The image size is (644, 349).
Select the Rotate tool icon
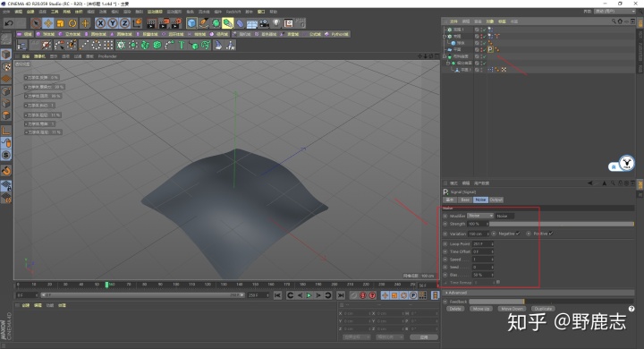(72, 23)
